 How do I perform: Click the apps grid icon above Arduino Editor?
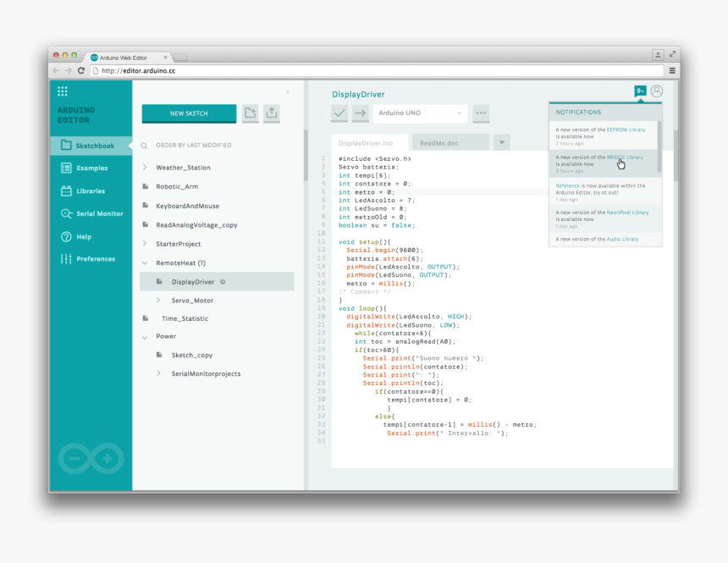pos(63,91)
